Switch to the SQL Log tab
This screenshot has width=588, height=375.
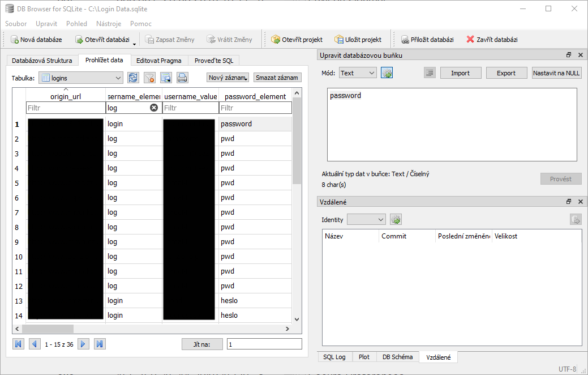coord(334,357)
